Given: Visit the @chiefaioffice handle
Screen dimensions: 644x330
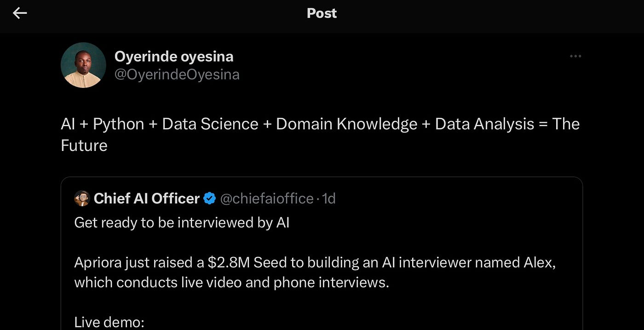Looking at the screenshot, I should (x=267, y=198).
